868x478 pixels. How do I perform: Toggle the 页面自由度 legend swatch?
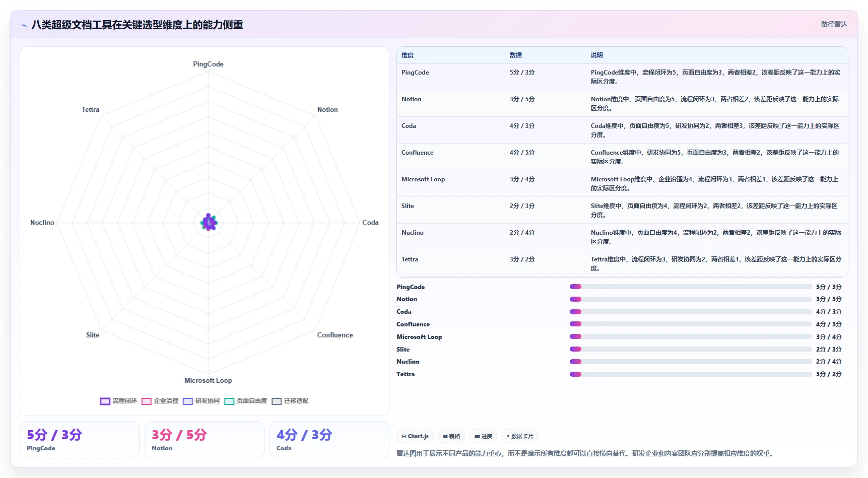pos(229,401)
